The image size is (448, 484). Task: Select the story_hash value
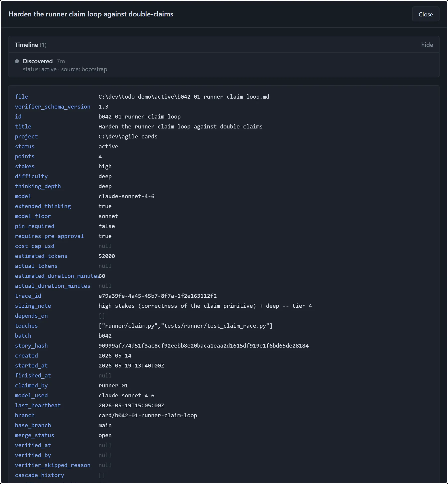pyautogui.click(x=204, y=346)
